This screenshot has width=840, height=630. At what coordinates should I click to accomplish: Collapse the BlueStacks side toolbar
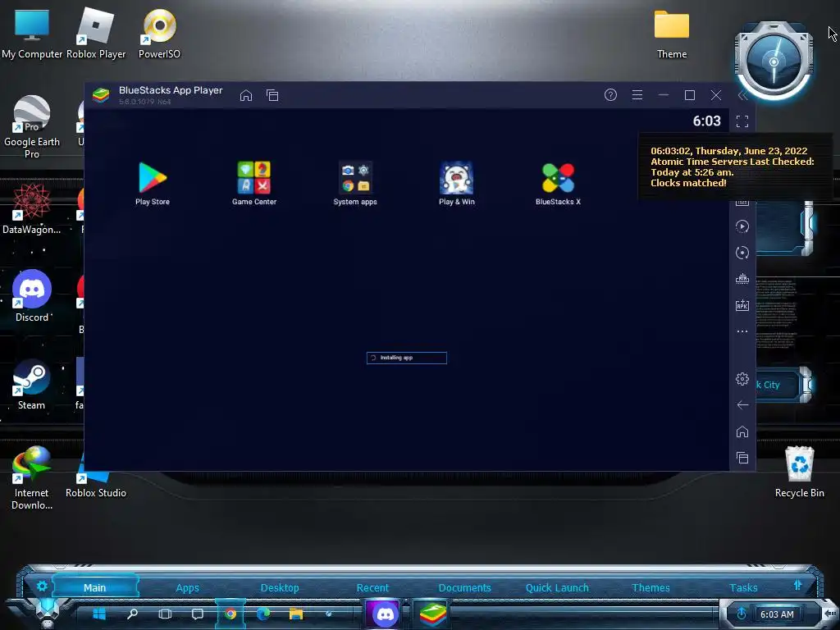[x=742, y=95]
